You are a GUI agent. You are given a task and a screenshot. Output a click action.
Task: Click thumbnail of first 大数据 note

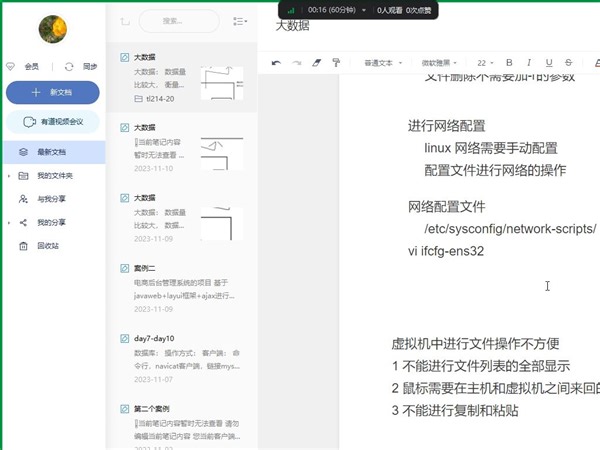[222, 83]
